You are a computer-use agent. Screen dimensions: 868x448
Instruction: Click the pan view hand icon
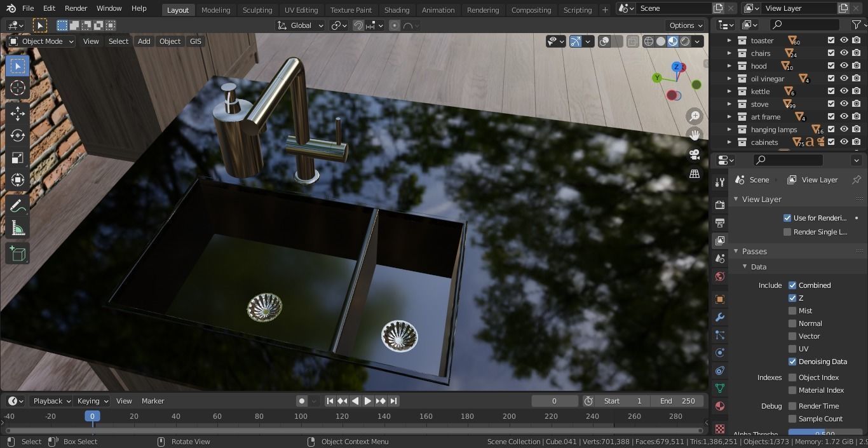695,135
